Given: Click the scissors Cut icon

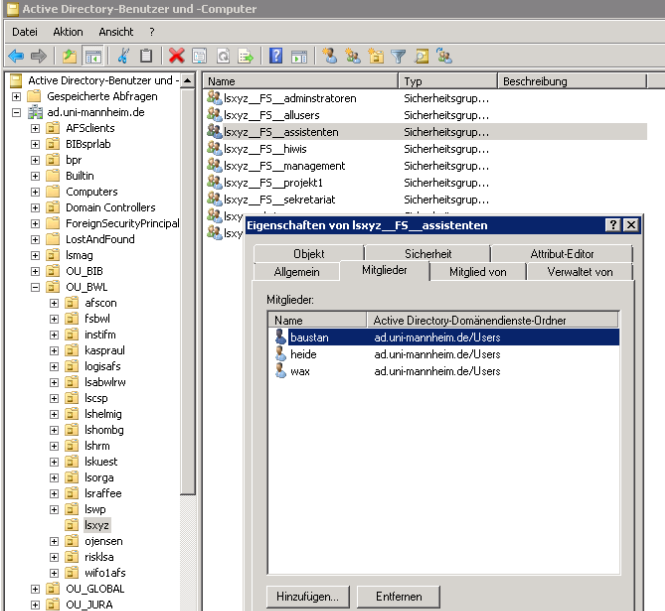Looking at the screenshot, I should (x=123, y=56).
